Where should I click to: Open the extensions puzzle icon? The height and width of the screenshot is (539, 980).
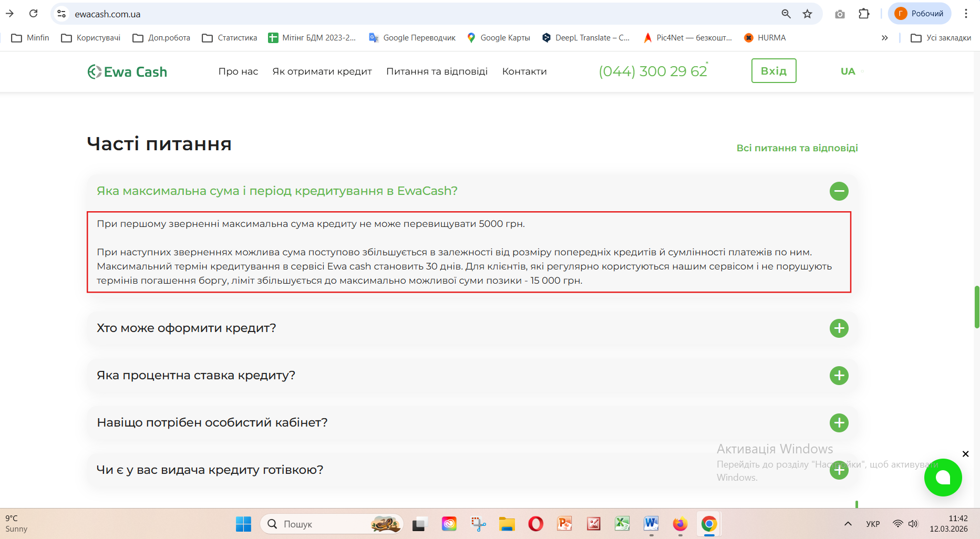tap(864, 14)
